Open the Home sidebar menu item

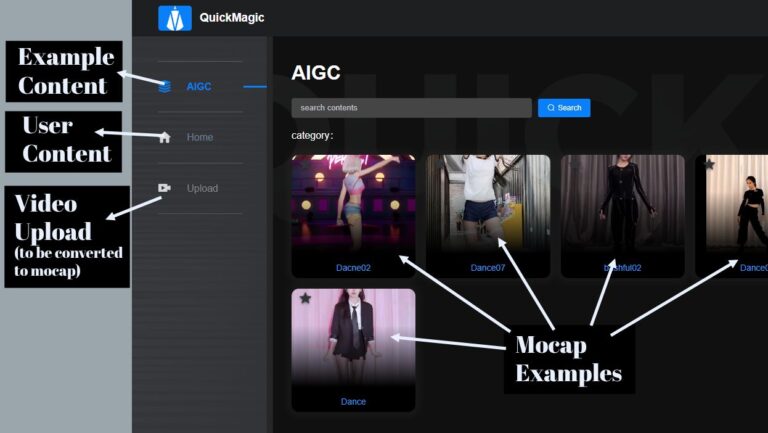[200, 137]
